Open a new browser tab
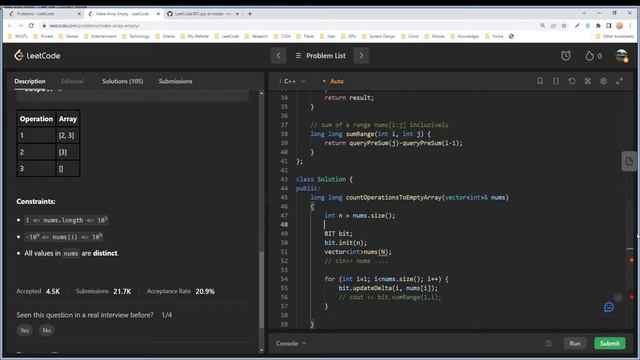Image resolution: width=640 pixels, height=360 pixels. 250,13
